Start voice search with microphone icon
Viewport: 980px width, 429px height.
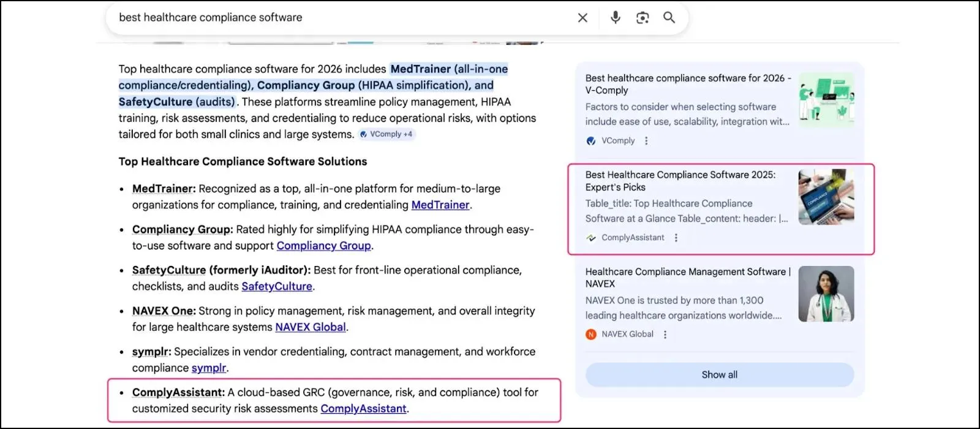coord(616,17)
